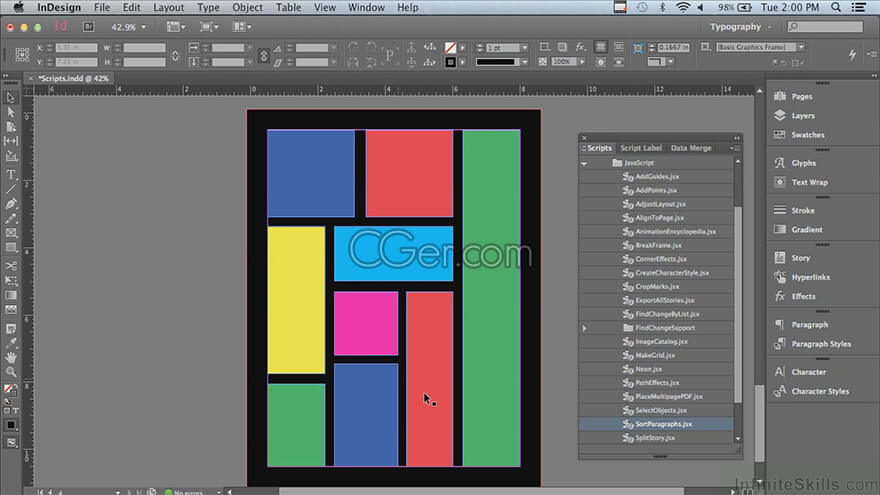Select the Selection tool arrow
Viewport: 880px width, 495px height.
[11, 98]
